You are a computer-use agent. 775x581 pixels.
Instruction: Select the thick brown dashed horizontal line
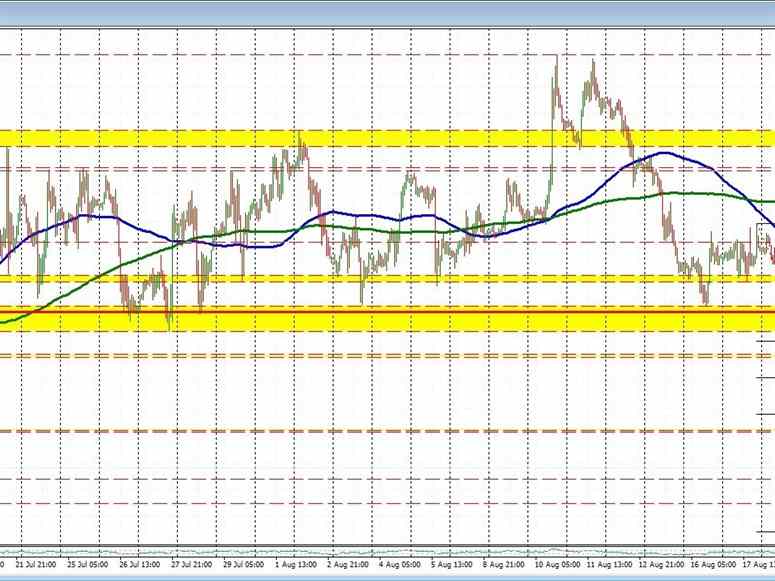388,431
